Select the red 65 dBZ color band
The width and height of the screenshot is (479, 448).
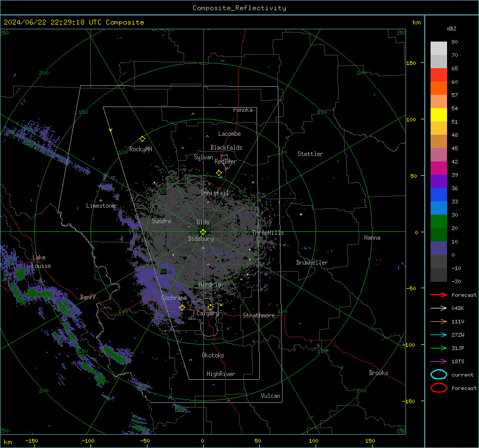point(439,75)
